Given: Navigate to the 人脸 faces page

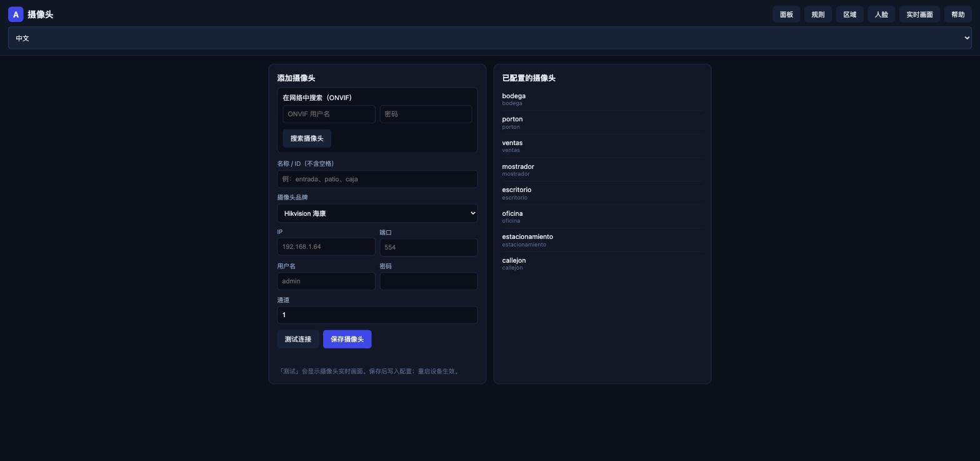Looking at the screenshot, I should coord(881,14).
